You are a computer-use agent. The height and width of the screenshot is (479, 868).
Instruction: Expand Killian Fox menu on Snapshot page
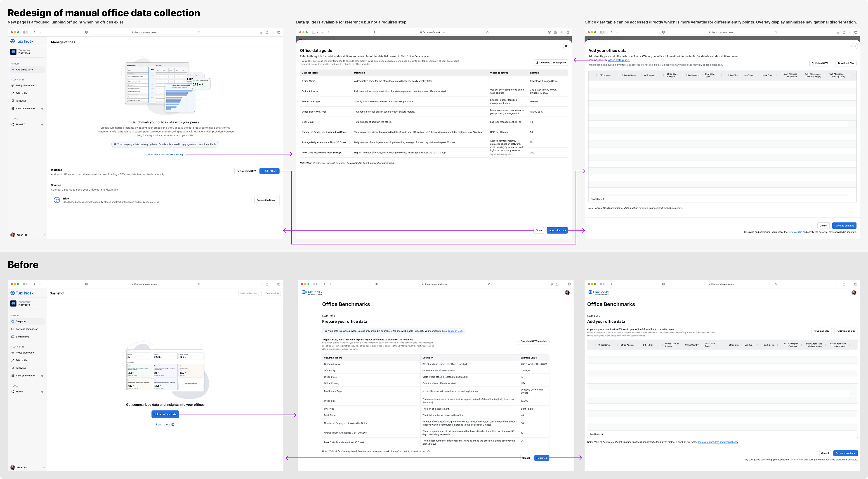(44, 467)
